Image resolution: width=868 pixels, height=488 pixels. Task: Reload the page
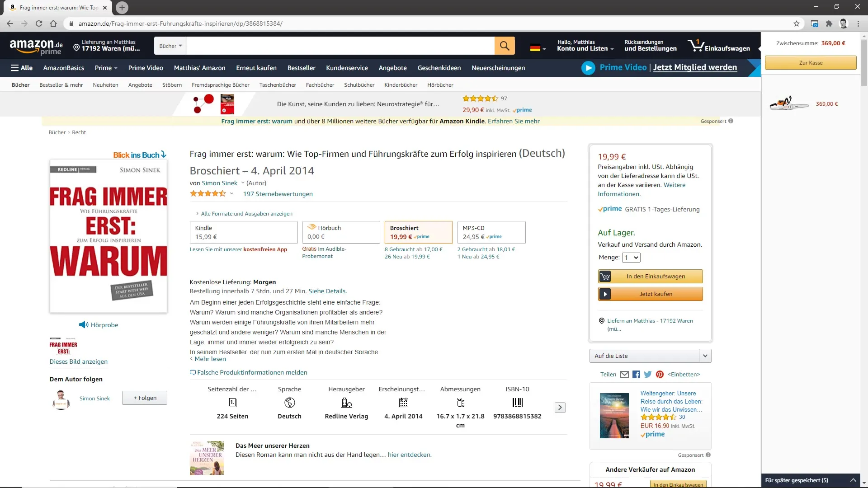tap(39, 23)
